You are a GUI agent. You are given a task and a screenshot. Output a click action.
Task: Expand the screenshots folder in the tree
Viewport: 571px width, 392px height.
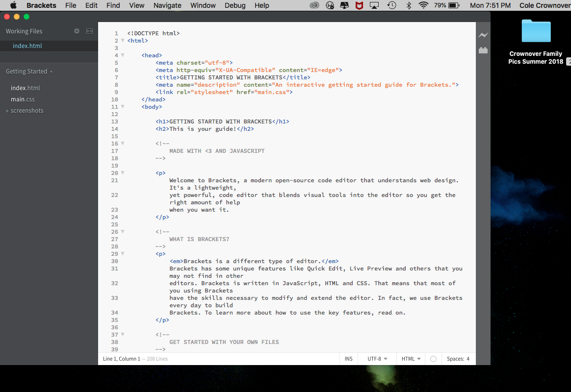tap(7, 111)
